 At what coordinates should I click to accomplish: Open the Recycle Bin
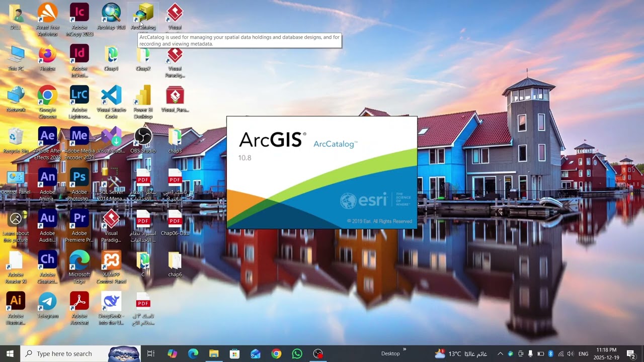(16, 140)
